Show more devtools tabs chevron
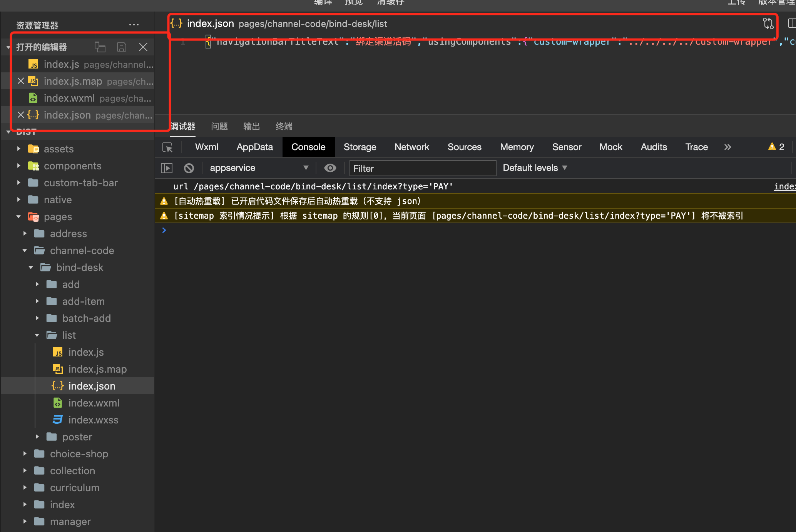Screen dimensions: 796x532 point(727,147)
